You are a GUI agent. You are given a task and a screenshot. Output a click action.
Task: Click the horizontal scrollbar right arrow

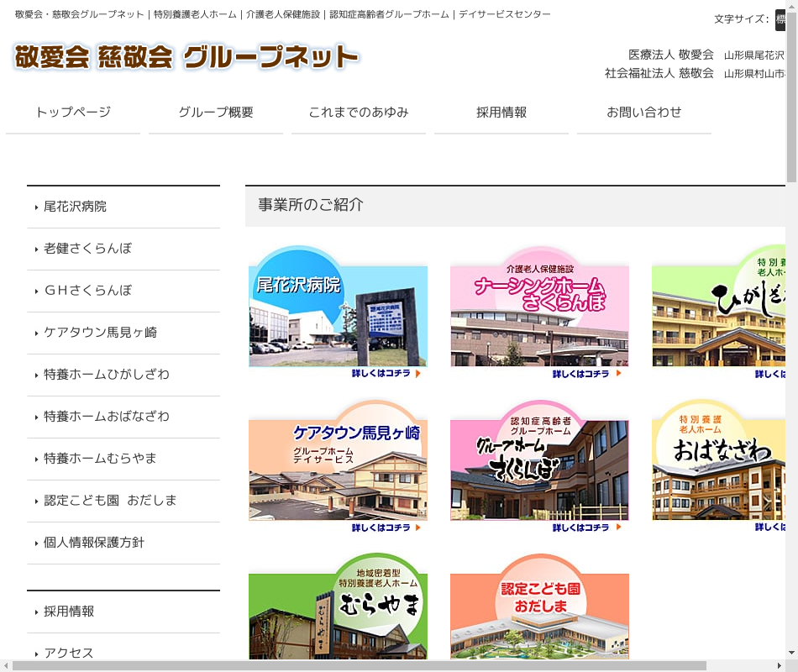(x=780, y=666)
